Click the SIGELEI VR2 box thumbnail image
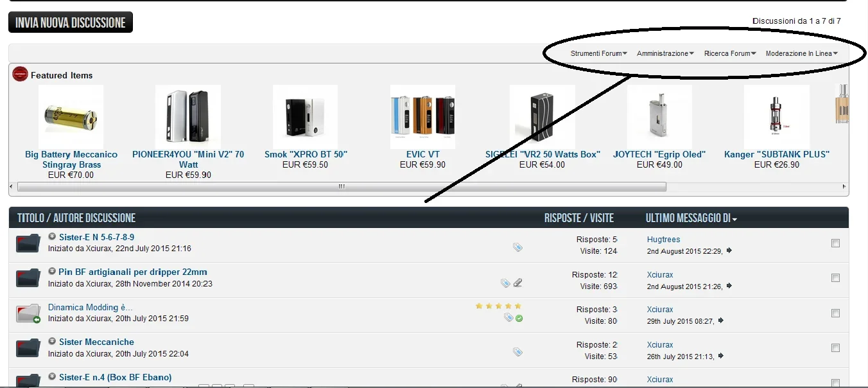Viewport: 868px width, 388px height. point(542,117)
